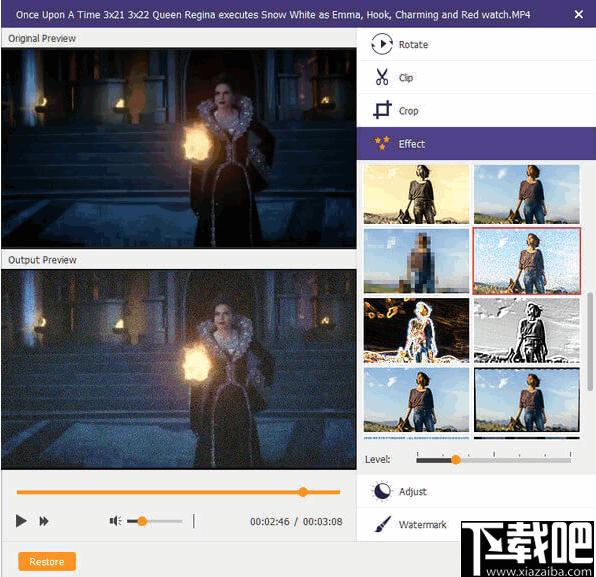Image resolution: width=596 pixels, height=577 pixels.
Task: Mute audio with the speaker icon
Action: pos(115,520)
